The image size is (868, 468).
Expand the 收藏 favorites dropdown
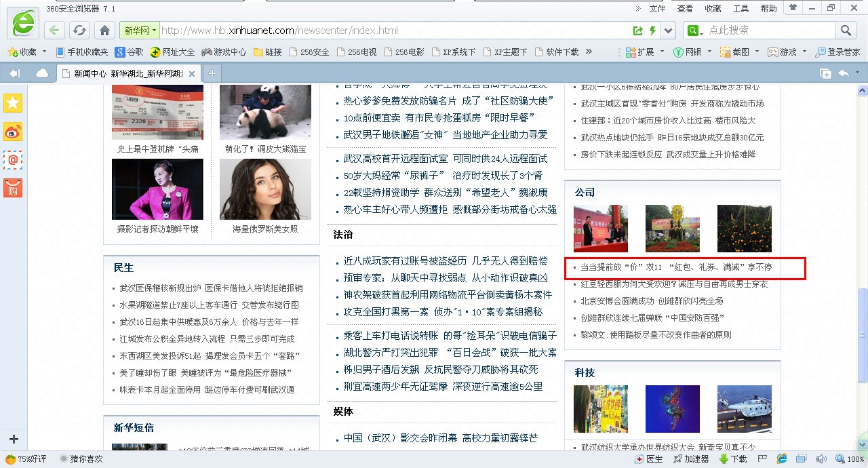pos(44,52)
